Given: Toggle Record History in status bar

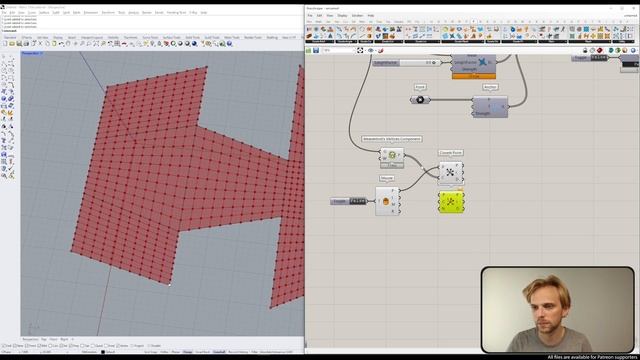Looking at the screenshot, I should tap(238, 352).
